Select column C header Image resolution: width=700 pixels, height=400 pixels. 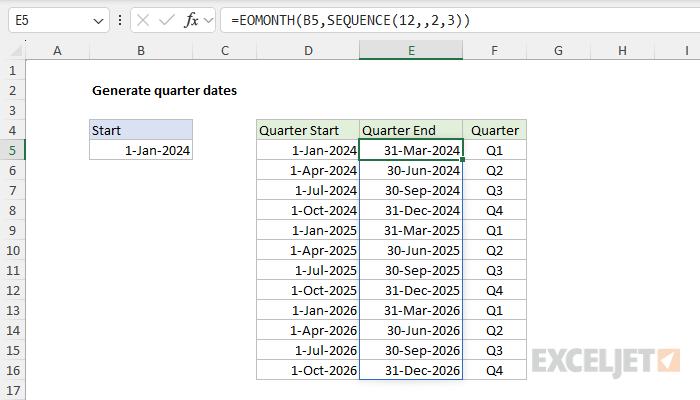[225, 50]
